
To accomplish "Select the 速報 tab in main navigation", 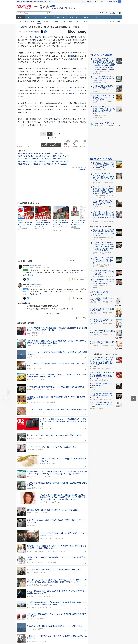I will [x=28, y=17].
